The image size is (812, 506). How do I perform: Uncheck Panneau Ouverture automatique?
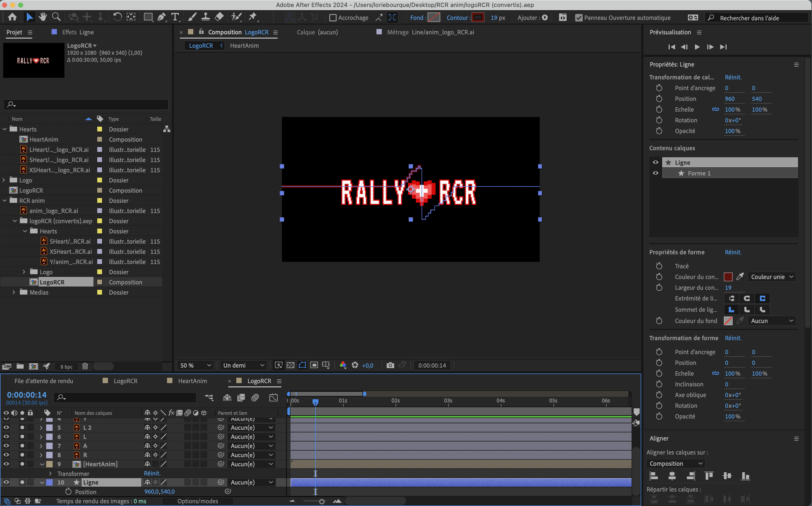(579, 18)
